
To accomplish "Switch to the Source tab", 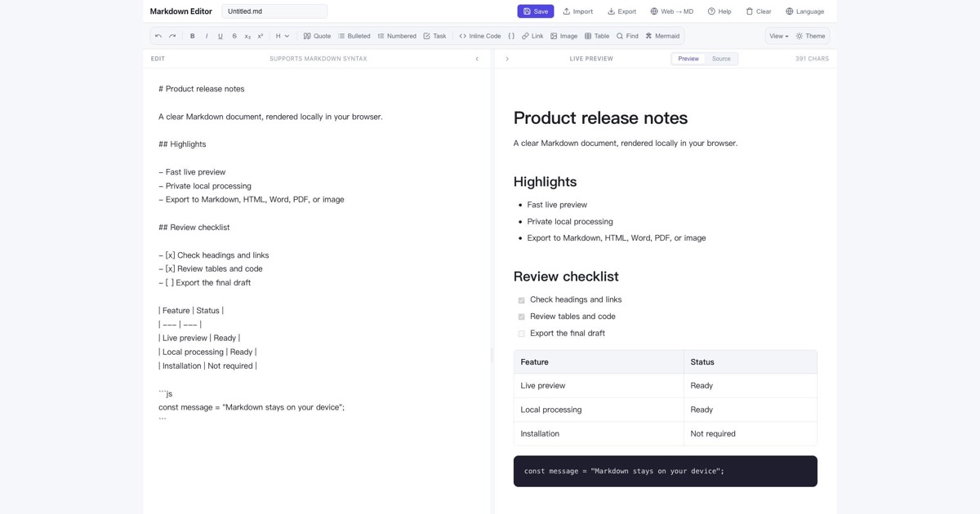I will point(721,59).
